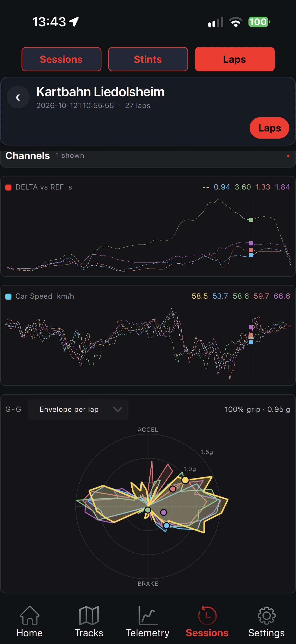Click speed value 58.5
Image resolution: width=296 pixels, height=644 pixels.
200,296
